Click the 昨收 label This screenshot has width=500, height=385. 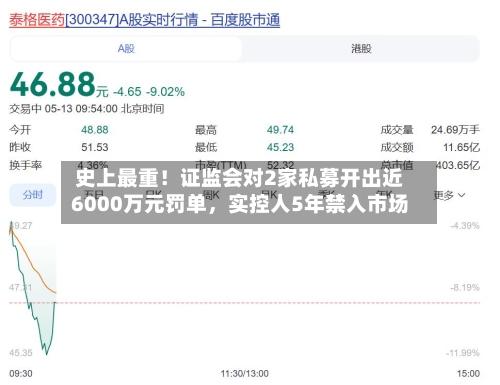(x=20, y=147)
